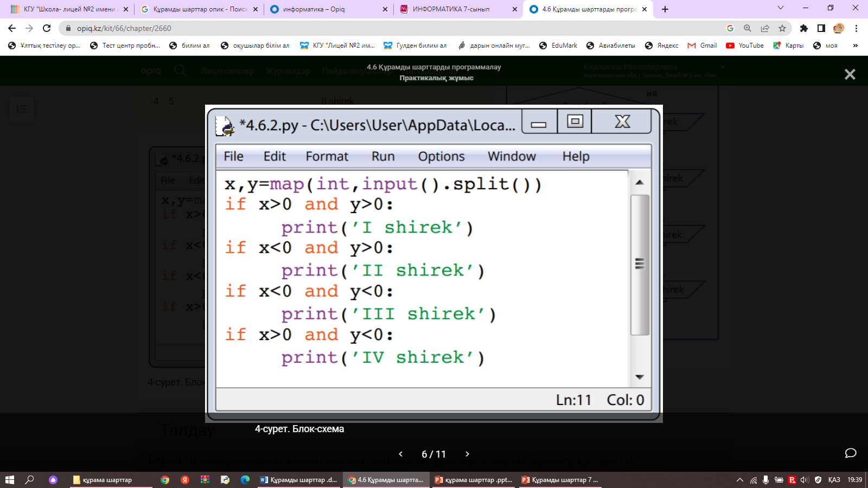868x488 pixels.
Task: Open the Chrome three-dot menu
Action: (856, 28)
